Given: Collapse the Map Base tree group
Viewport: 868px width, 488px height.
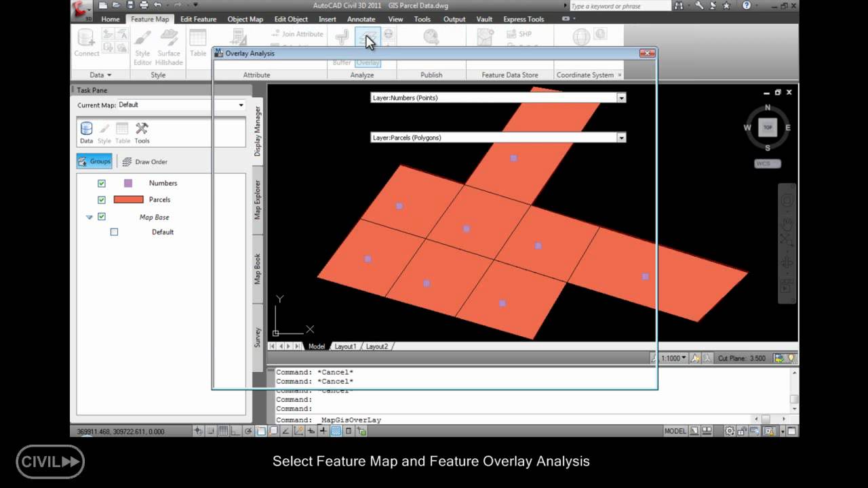Looking at the screenshot, I should point(90,217).
